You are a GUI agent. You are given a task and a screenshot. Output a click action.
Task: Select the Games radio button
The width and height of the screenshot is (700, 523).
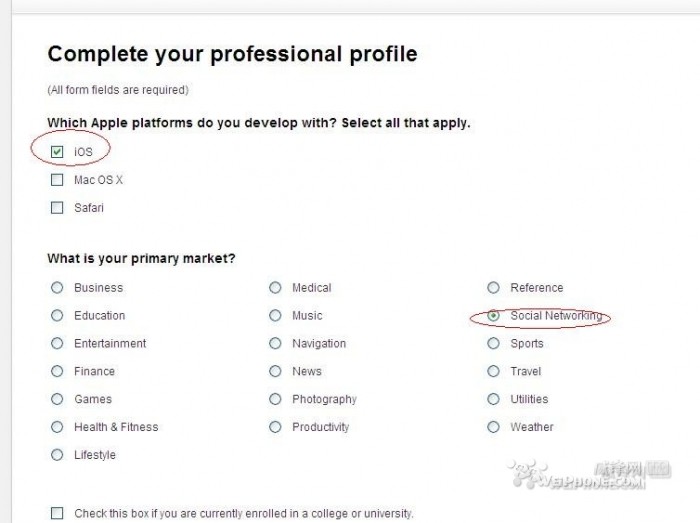pyautogui.click(x=57, y=399)
